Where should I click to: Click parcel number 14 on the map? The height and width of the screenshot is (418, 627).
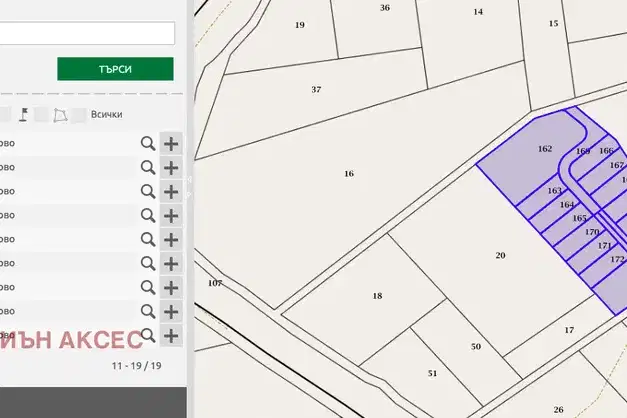click(478, 12)
